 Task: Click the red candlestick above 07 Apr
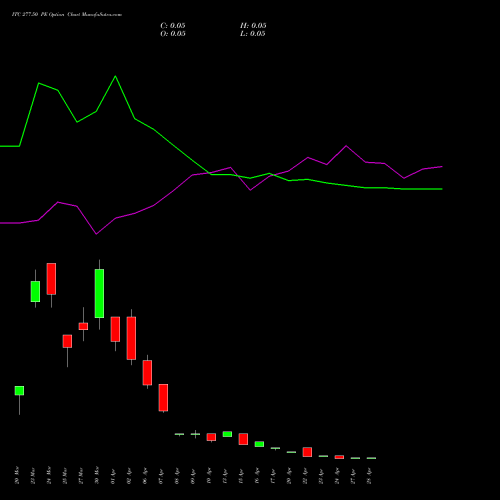pos(163,398)
